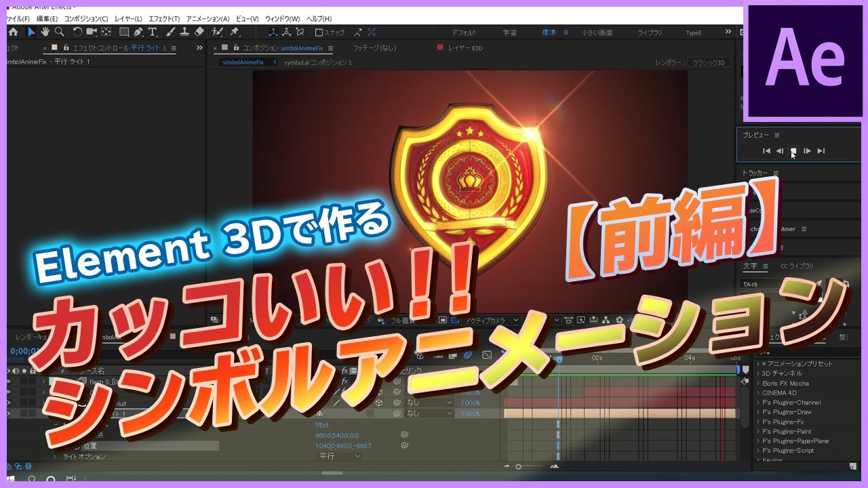Open アニメーション(A) menu
The height and width of the screenshot is (488, 868).
(208, 18)
